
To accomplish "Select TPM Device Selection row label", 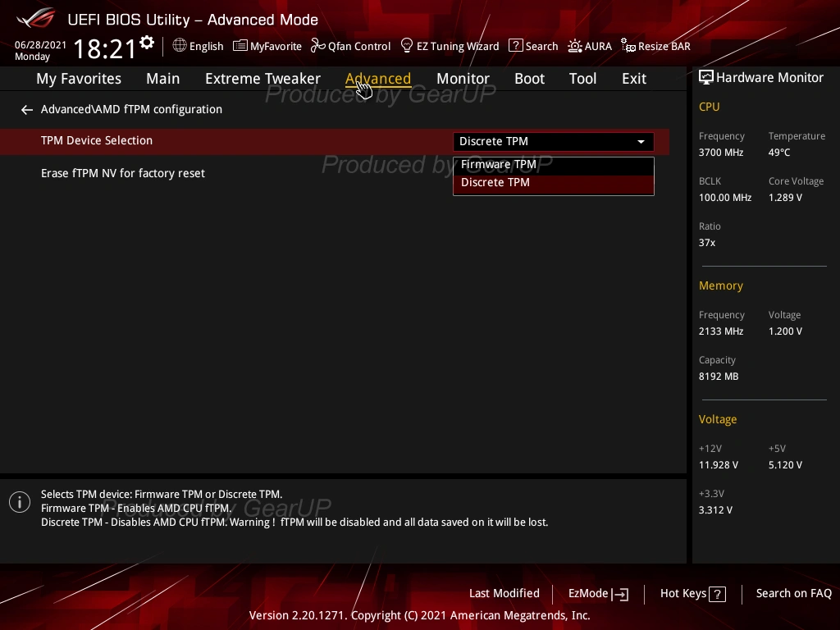I will [97, 140].
